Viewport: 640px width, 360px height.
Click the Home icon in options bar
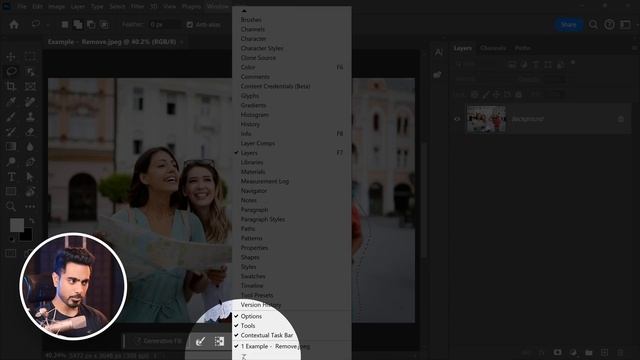coord(14,24)
